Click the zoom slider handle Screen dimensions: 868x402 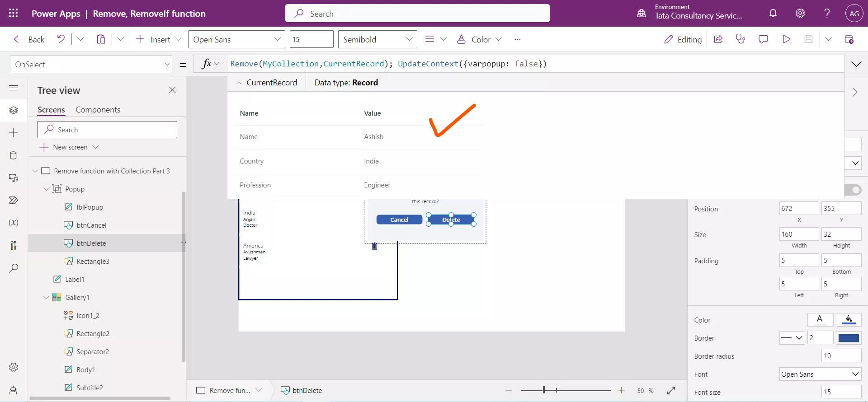[544, 390]
